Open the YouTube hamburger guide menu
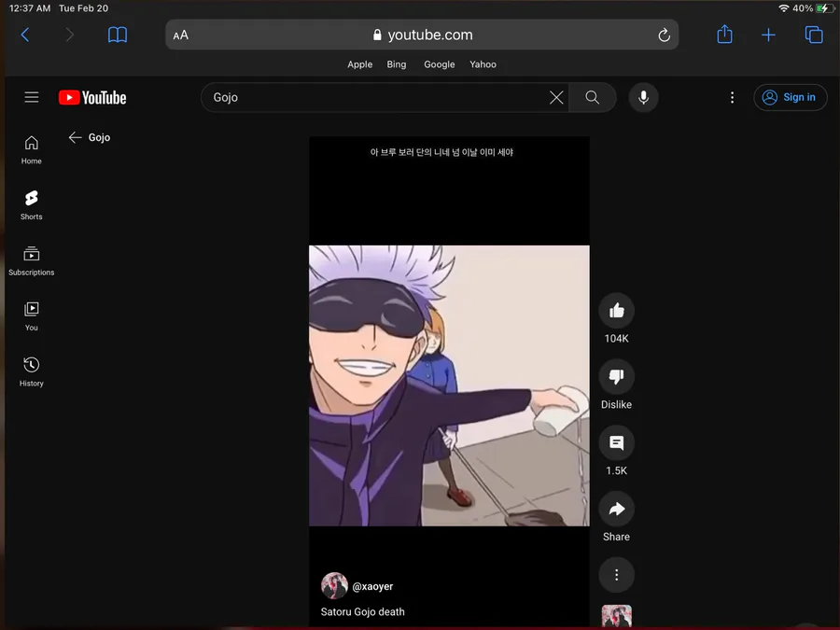The height and width of the screenshot is (630, 840). [x=32, y=97]
